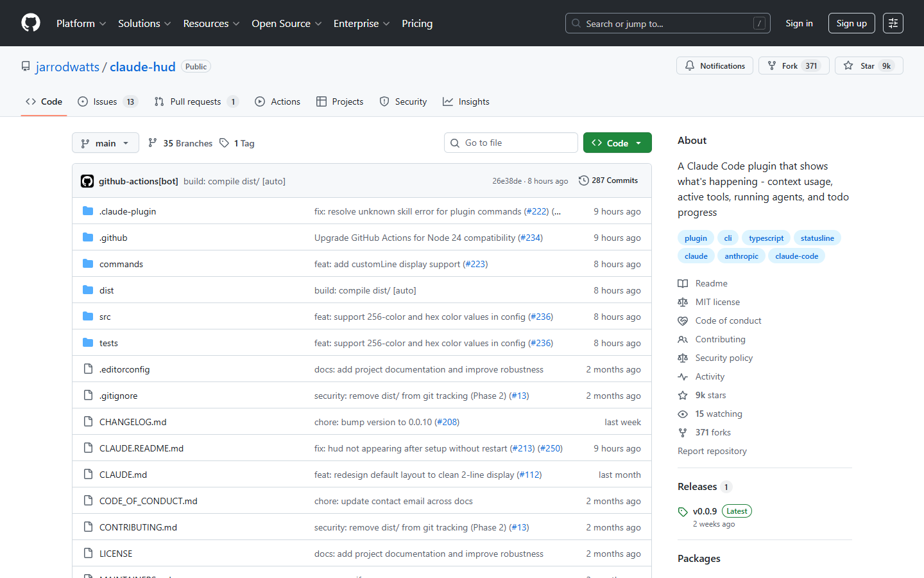The image size is (924, 578).
Task: Select Pricing in the top menu
Action: click(417, 23)
